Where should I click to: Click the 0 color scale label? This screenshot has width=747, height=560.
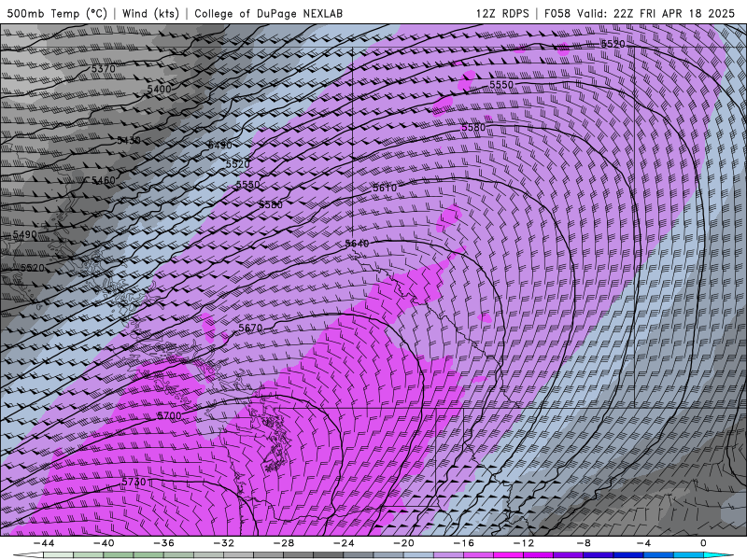[703, 543]
